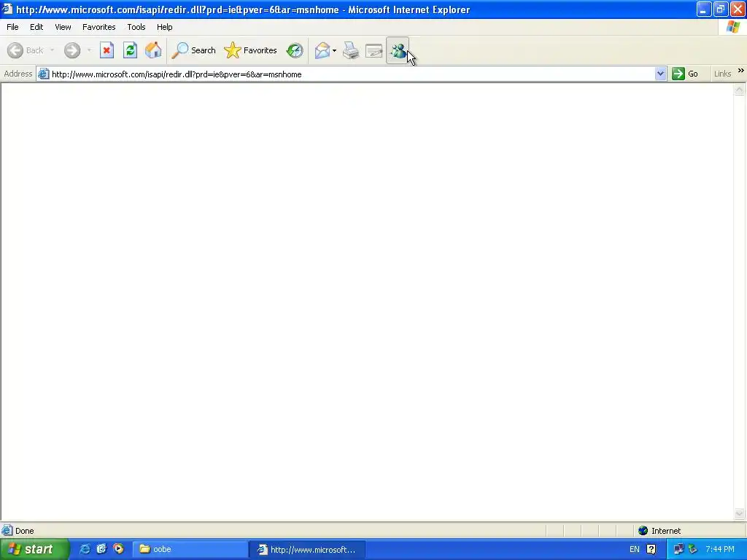Click the Edit page toolbar icon
This screenshot has width=747, height=560.
click(374, 50)
